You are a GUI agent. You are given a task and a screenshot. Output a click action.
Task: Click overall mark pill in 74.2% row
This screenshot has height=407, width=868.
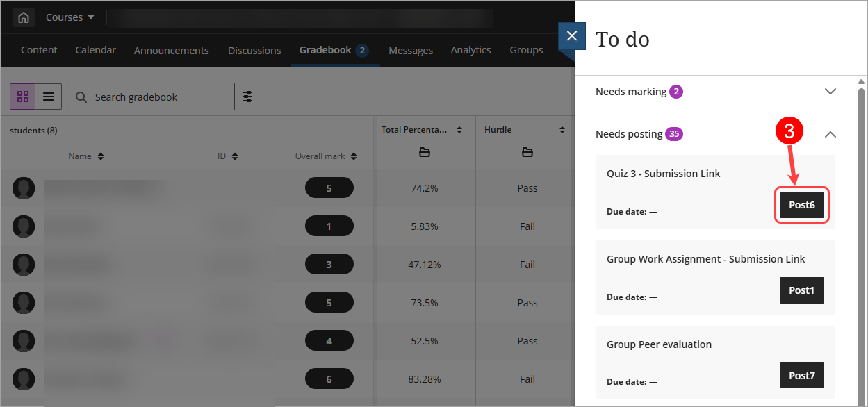point(329,188)
